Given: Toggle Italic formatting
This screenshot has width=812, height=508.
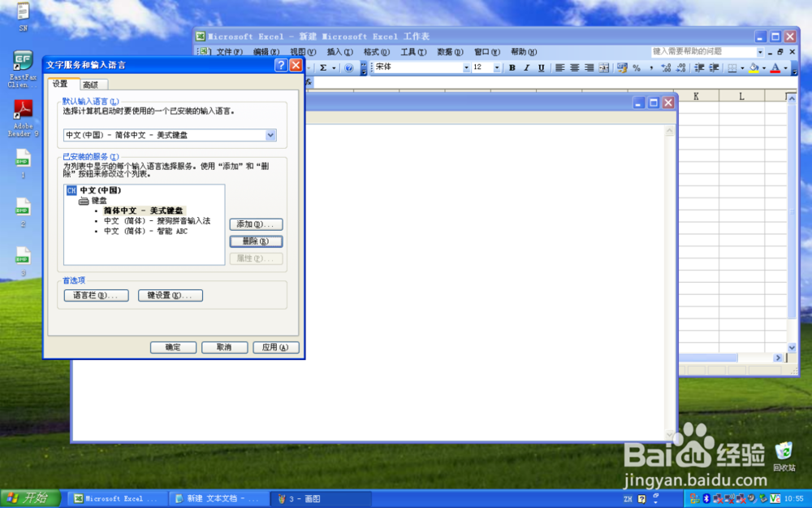Looking at the screenshot, I should (525, 67).
